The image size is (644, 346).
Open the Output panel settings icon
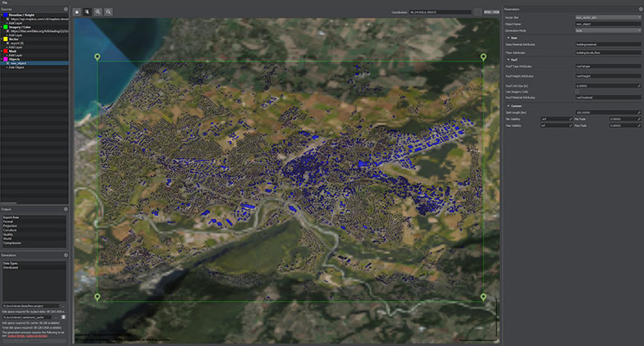pos(66,209)
